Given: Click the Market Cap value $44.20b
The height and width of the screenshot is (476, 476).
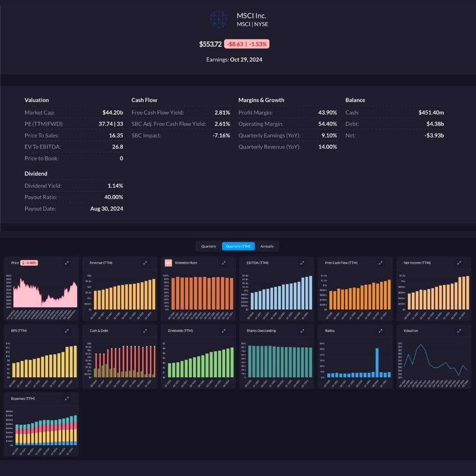Looking at the screenshot, I should pos(113,113).
